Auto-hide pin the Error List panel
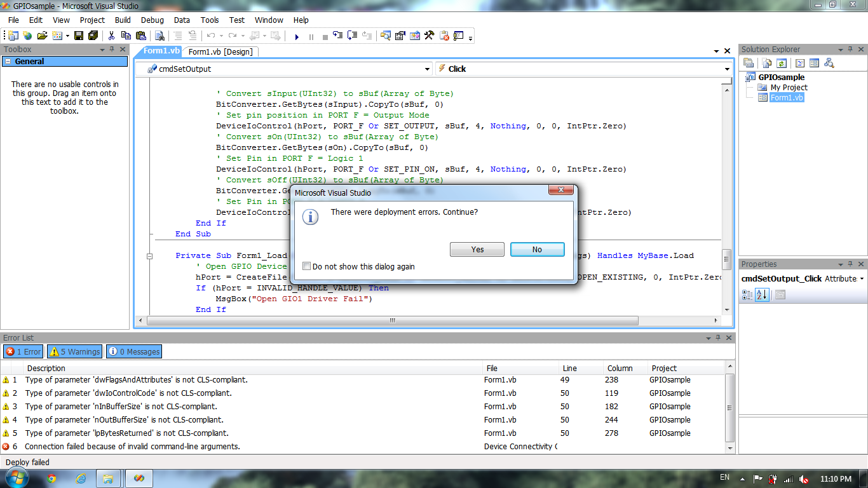 tap(717, 338)
